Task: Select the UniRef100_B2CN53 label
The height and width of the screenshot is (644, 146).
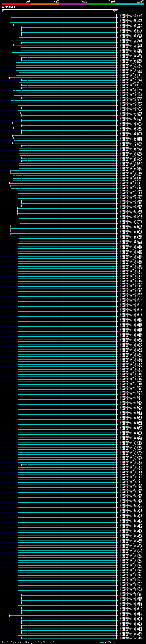Action: pos(131,198)
